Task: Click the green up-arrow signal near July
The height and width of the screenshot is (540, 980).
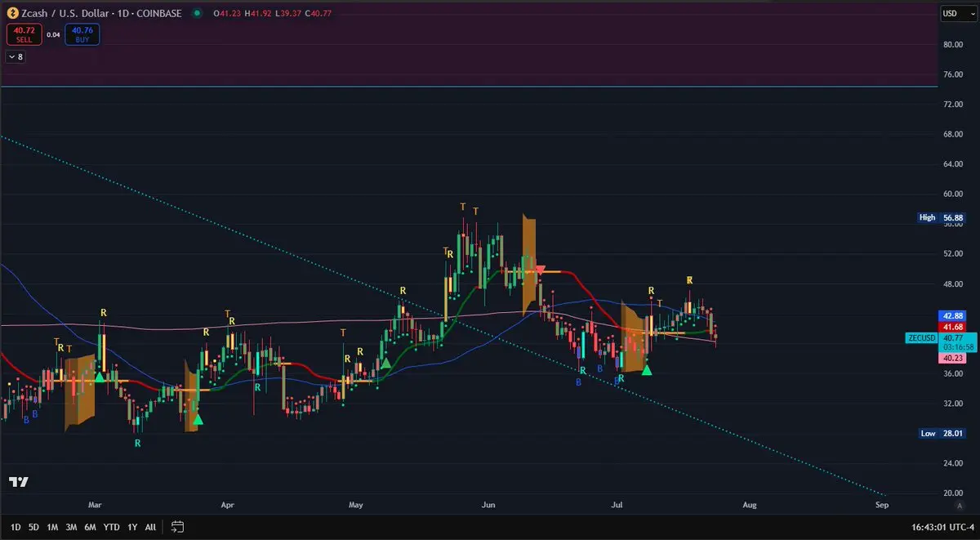Action: [647, 370]
